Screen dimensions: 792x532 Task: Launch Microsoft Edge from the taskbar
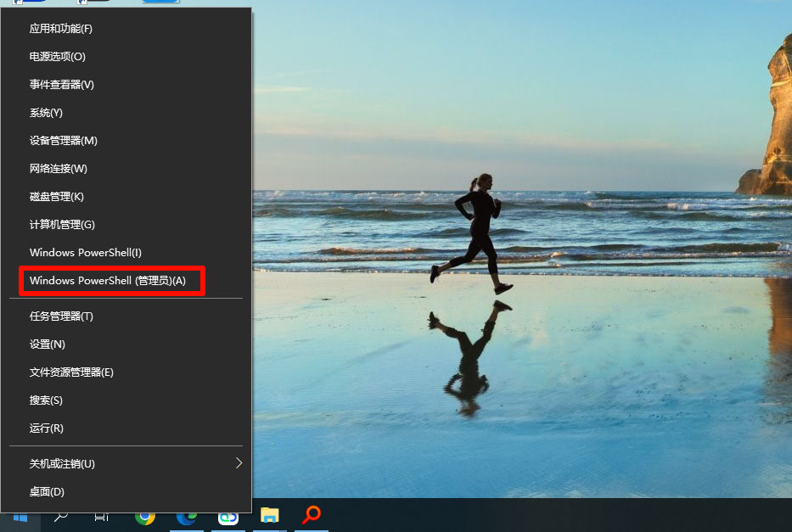click(x=186, y=515)
